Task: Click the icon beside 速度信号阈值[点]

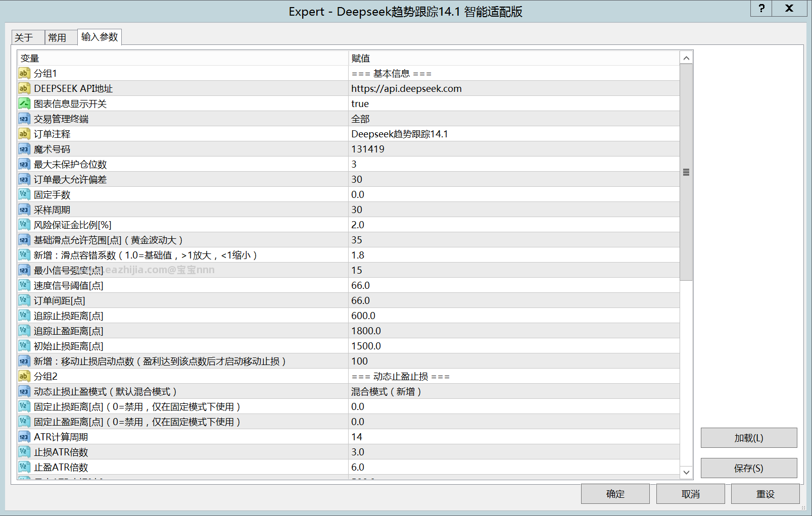Action: tap(24, 285)
